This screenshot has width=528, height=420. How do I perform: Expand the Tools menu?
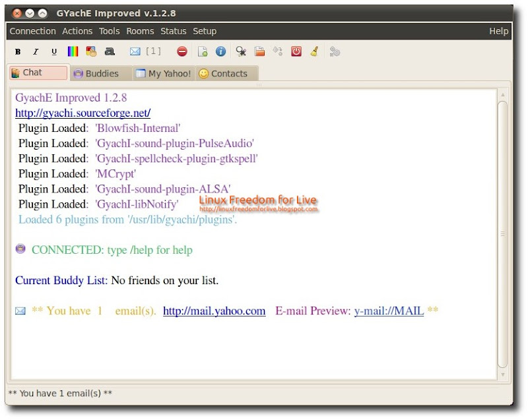(110, 31)
